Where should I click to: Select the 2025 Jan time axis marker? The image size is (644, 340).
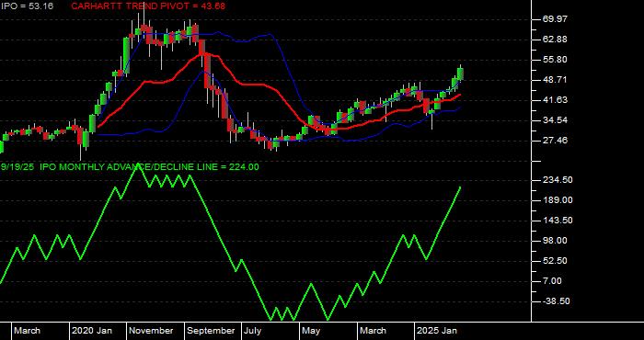tap(437, 331)
